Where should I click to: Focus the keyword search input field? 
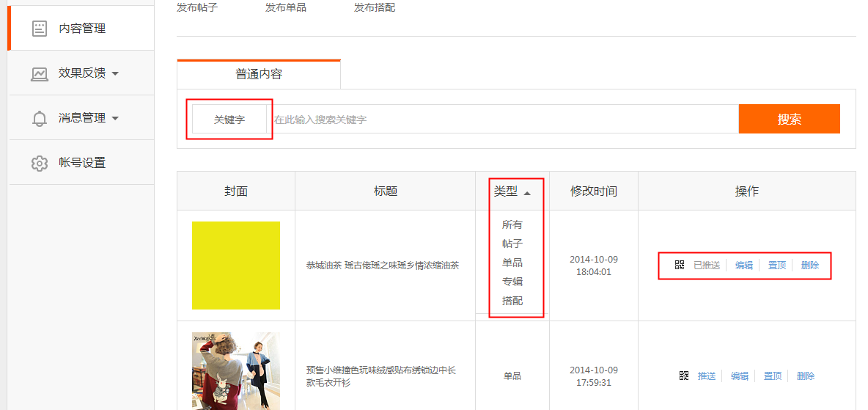point(504,120)
